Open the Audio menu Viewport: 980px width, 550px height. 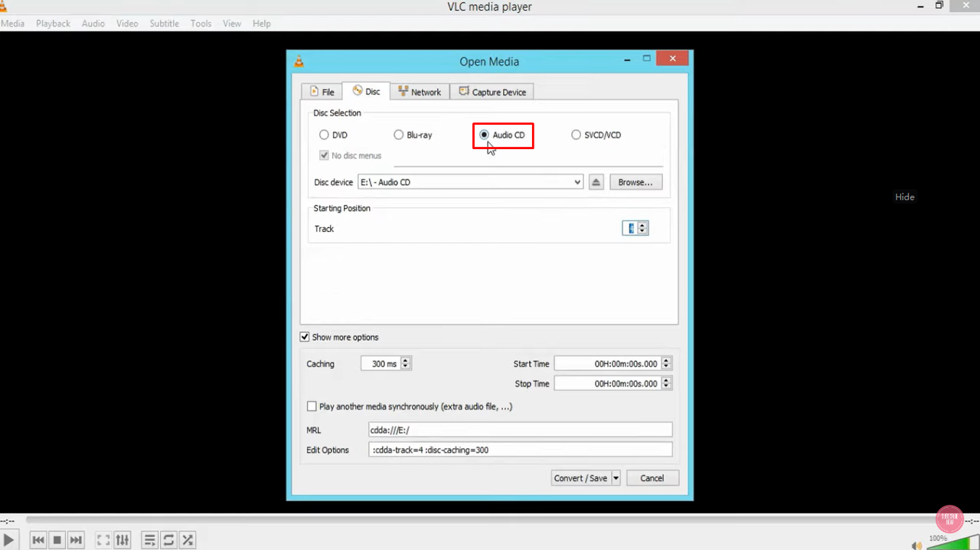pyautogui.click(x=93, y=24)
